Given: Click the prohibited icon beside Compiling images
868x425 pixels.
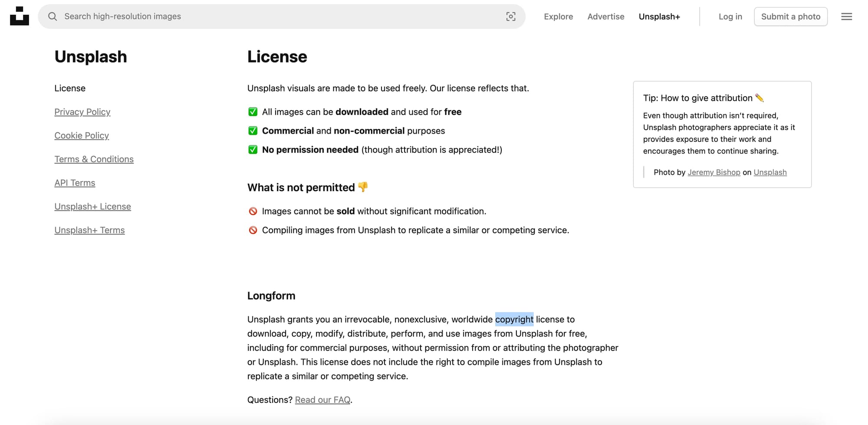Looking at the screenshot, I should click(x=253, y=230).
